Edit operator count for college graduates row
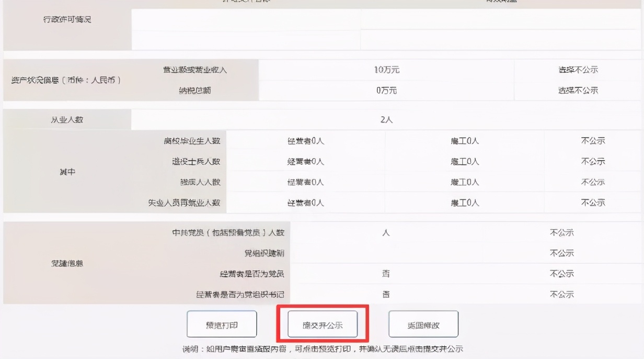Screen dimensions: 644x359 pos(307,140)
